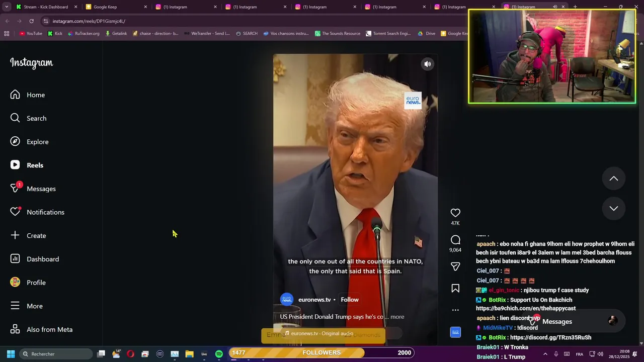Open The Sounds Resource bookmark

tap(338, 34)
